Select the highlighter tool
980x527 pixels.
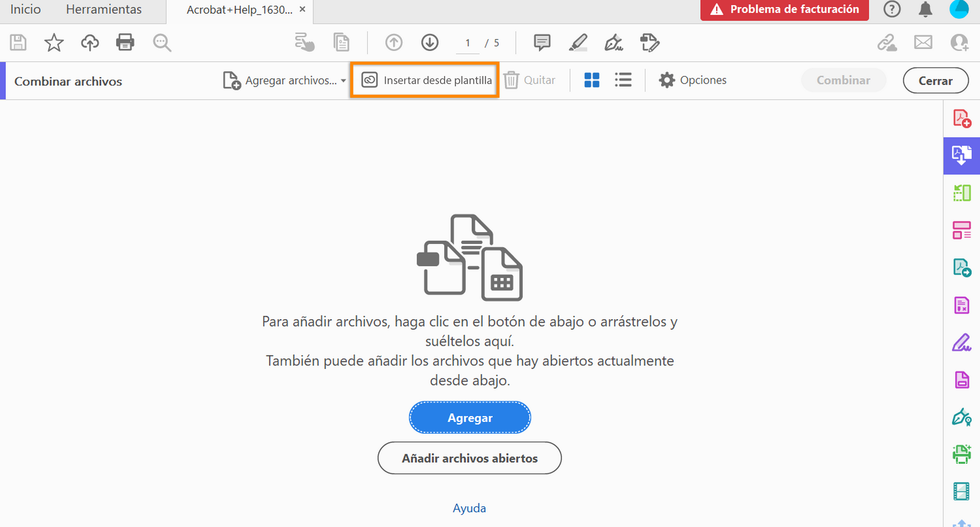[578, 42]
